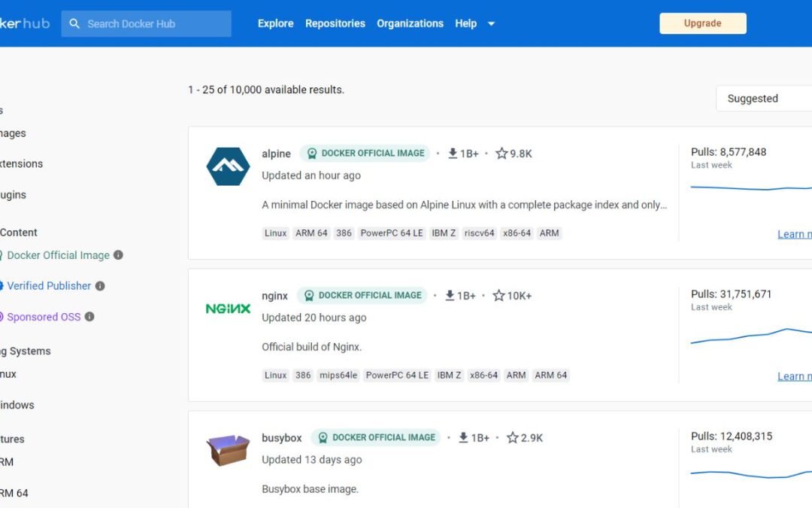
Task: Filter by Docker Official Image
Action: click(x=58, y=255)
